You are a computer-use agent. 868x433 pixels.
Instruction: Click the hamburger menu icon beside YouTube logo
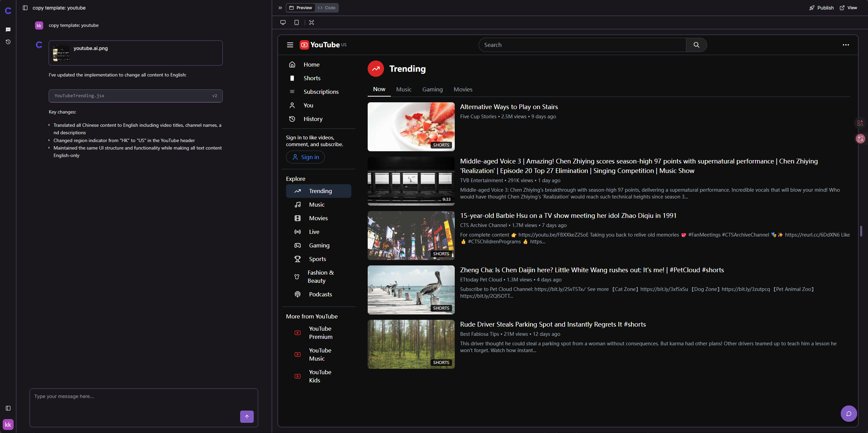click(290, 45)
